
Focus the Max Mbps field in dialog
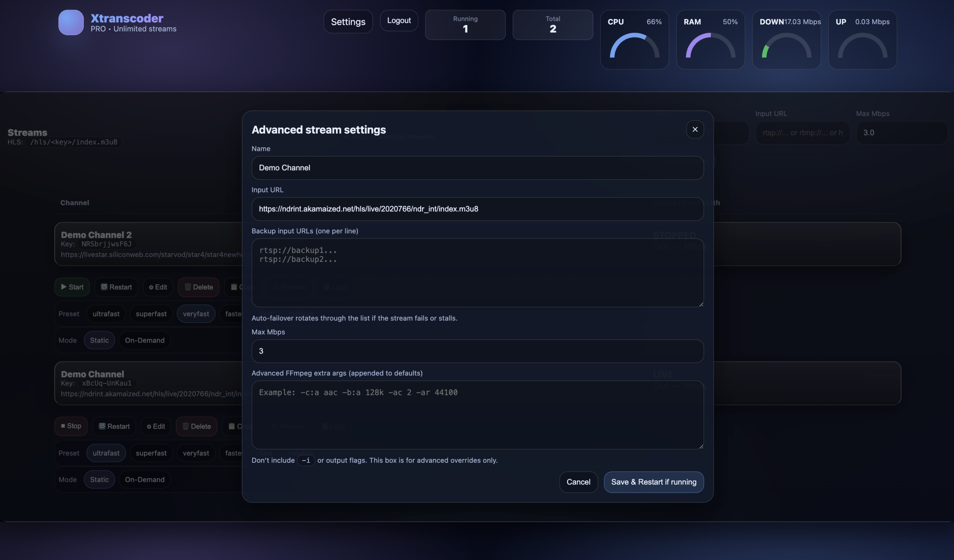(x=477, y=351)
